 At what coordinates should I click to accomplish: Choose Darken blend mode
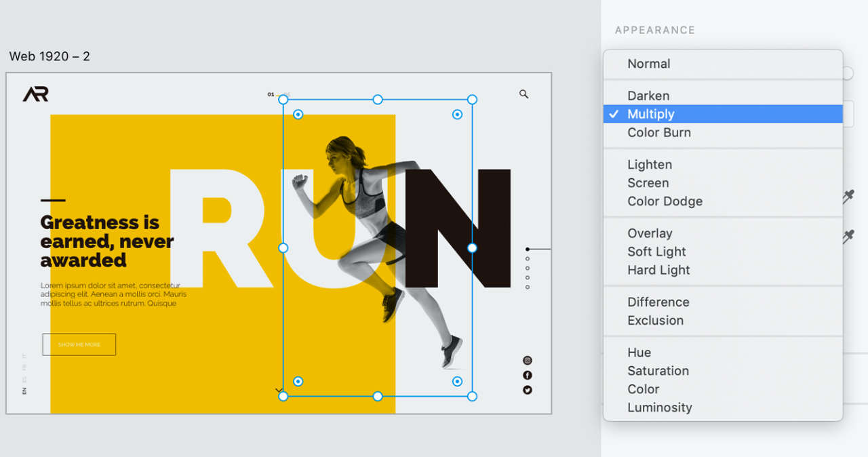648,96
